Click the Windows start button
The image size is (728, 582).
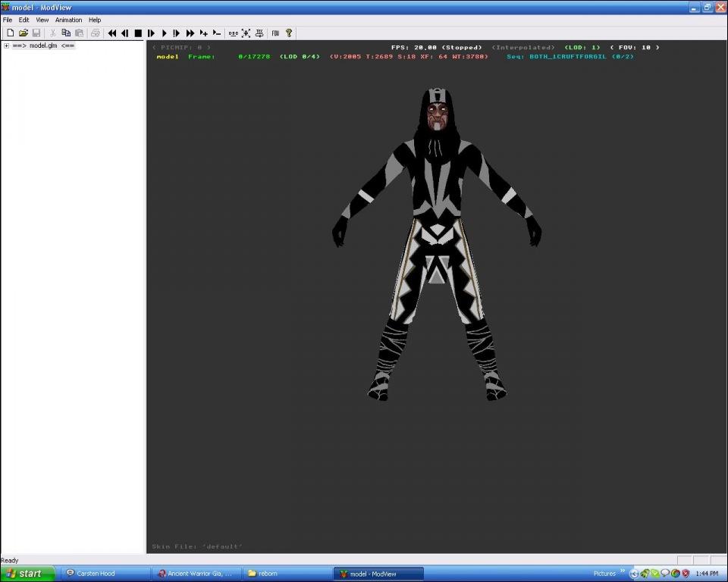point(28,574)
